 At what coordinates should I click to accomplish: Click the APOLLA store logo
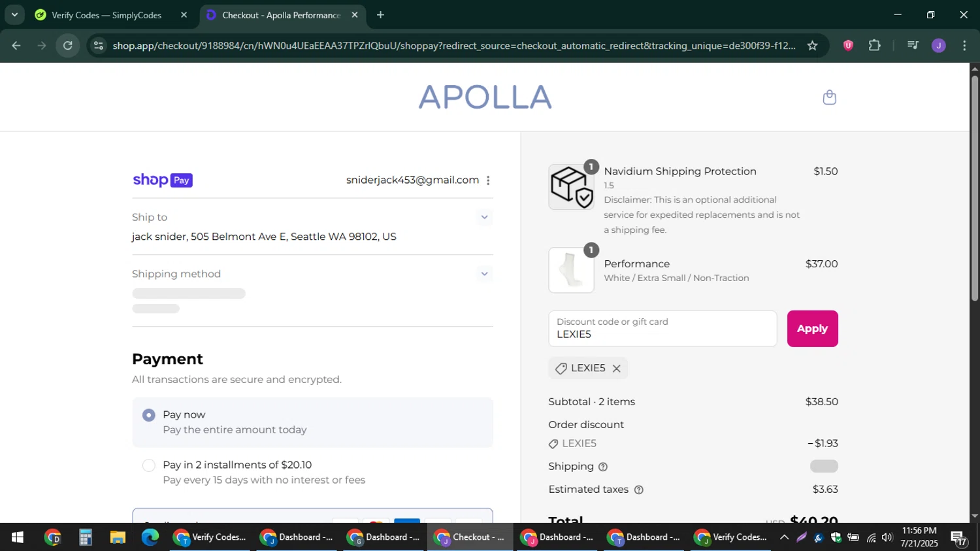point(485,97)
